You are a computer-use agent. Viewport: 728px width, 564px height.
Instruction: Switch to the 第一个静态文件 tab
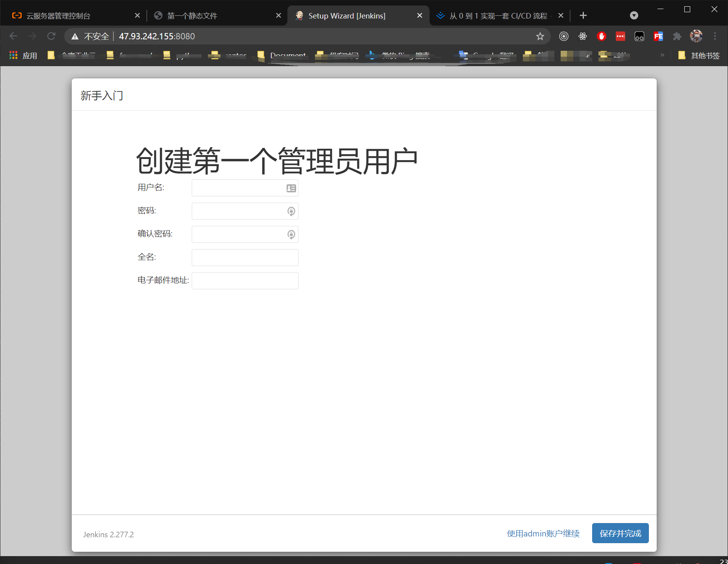tap(217, 16)
